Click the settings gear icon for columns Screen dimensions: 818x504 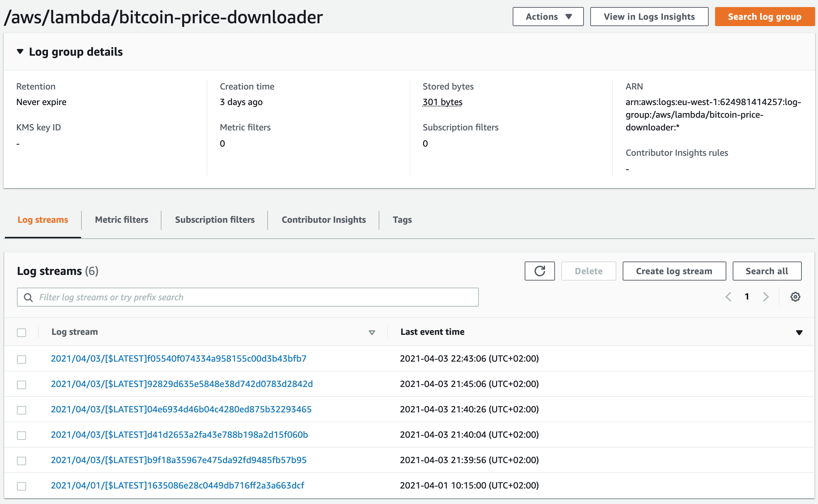(x=795, y=297)
